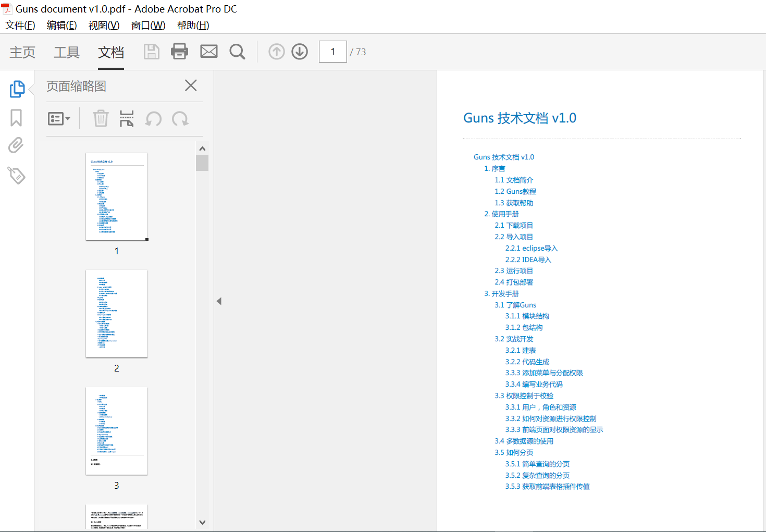Click the print pages icon in thumbnails toolbar
This screenshot has height=532, width=766.
pos(127,119)
